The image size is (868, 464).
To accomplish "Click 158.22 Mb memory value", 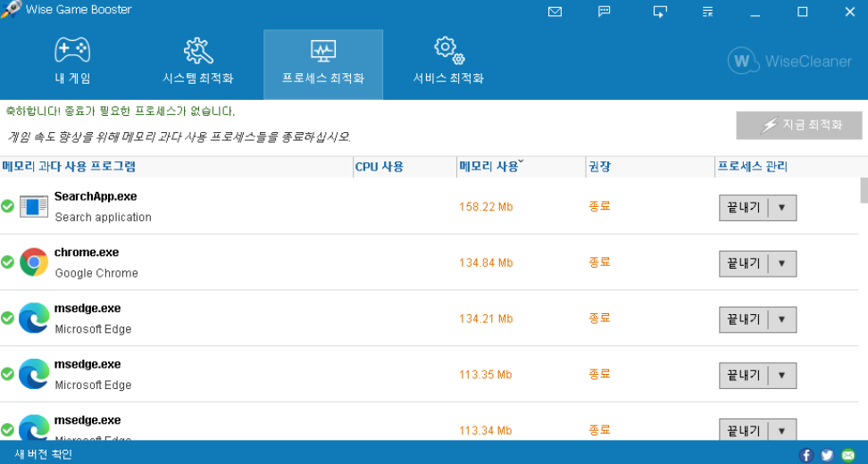I will click(486, 207).
